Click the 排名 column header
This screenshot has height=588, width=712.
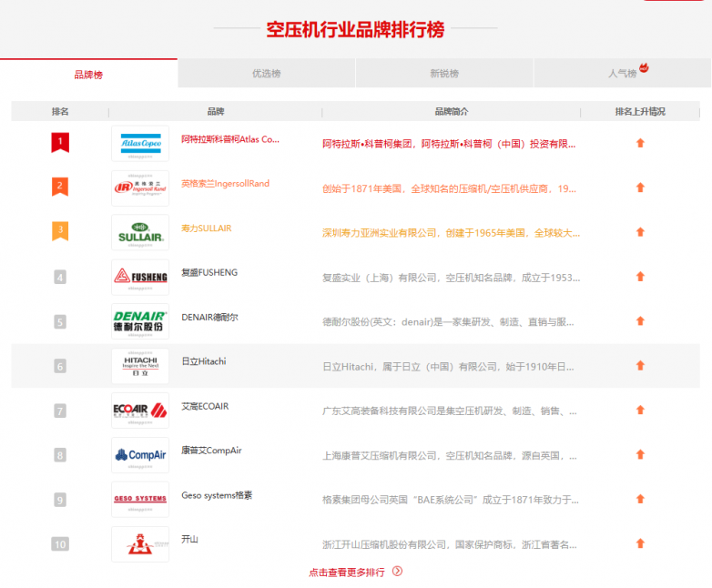coord(60,111)
